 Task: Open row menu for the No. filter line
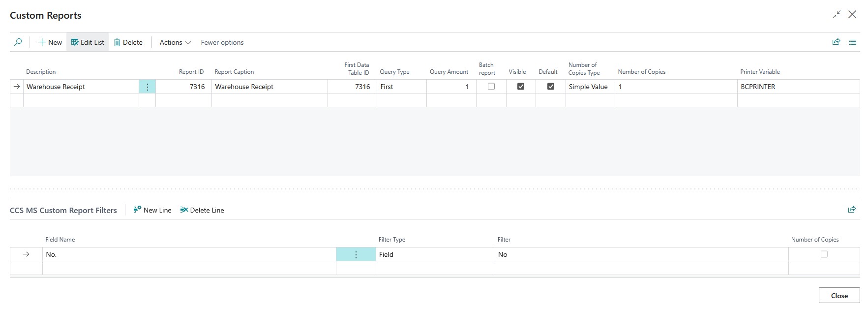coord(356,254)
